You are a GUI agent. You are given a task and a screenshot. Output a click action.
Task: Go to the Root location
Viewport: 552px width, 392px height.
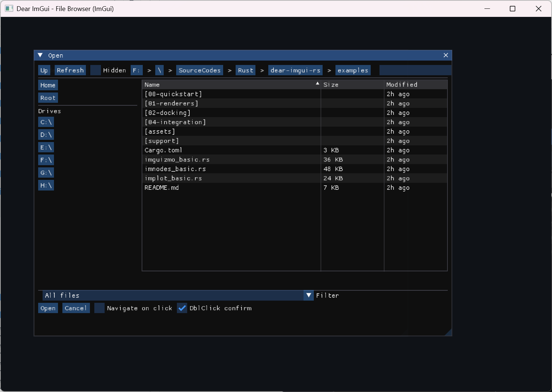pos(48,98)
